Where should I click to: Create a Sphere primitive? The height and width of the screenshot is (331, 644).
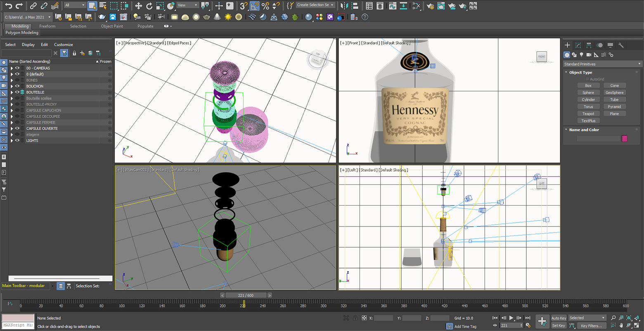point(588,92)
